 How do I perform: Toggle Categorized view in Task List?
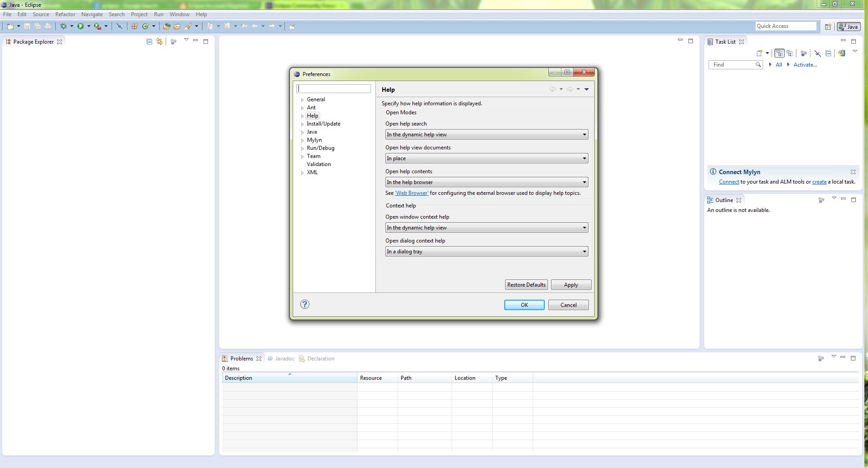(779, 53)
